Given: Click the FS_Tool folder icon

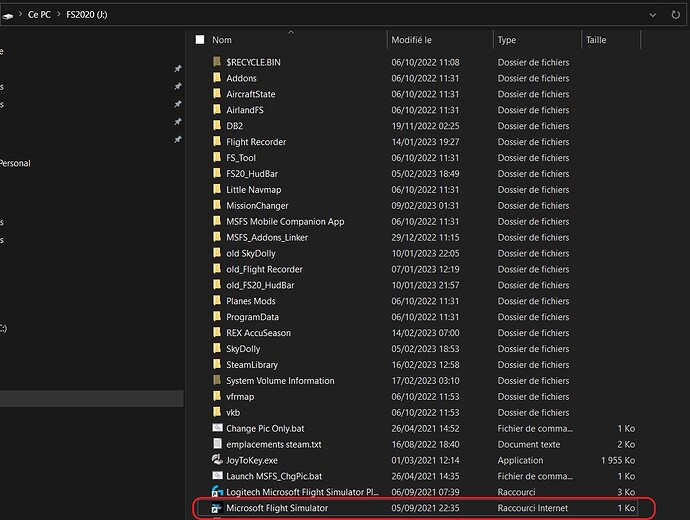Looking at the screenshot, I should pyautogui.click(x=217, y=157).
